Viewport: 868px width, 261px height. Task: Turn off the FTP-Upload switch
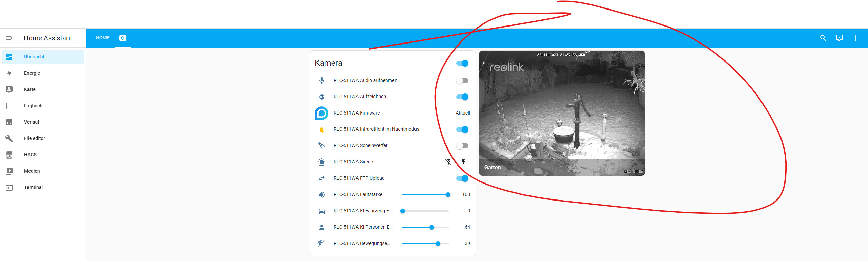[462, 178]
